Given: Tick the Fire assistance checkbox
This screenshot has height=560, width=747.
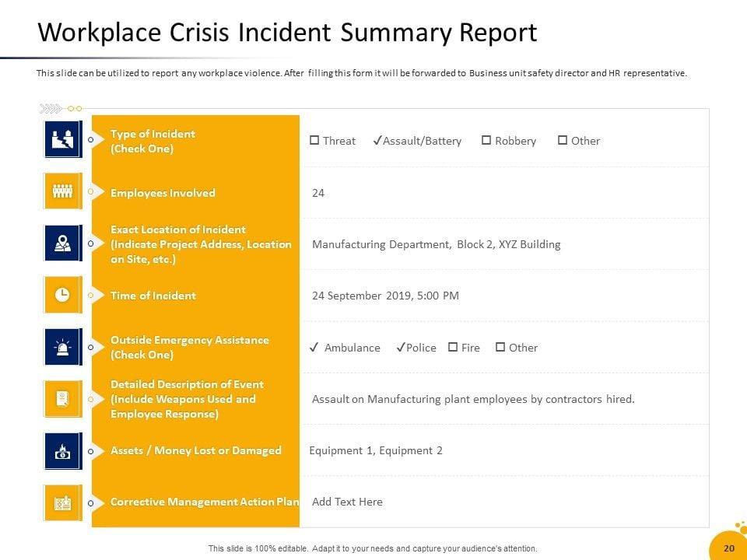Looking at the screenshot, I should (453, 348).
